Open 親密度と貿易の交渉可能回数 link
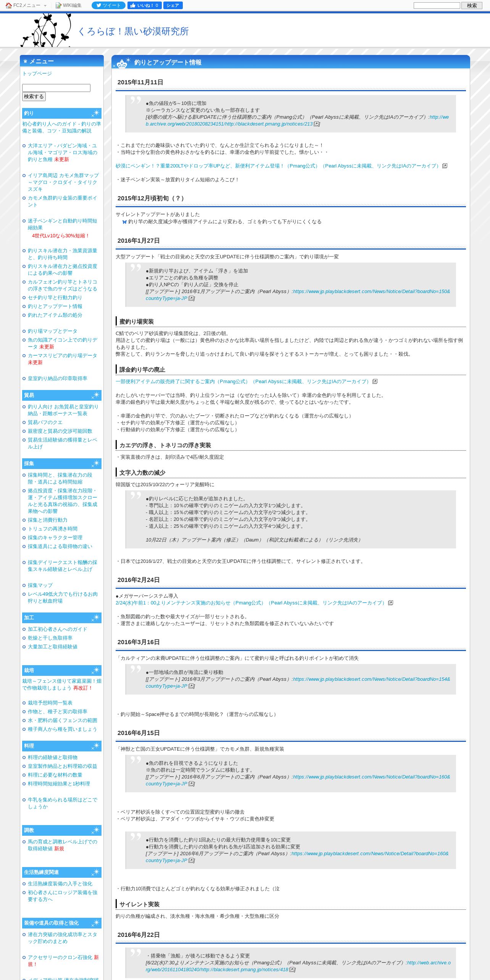Screen dimensions: 490x980 [60, 431]
